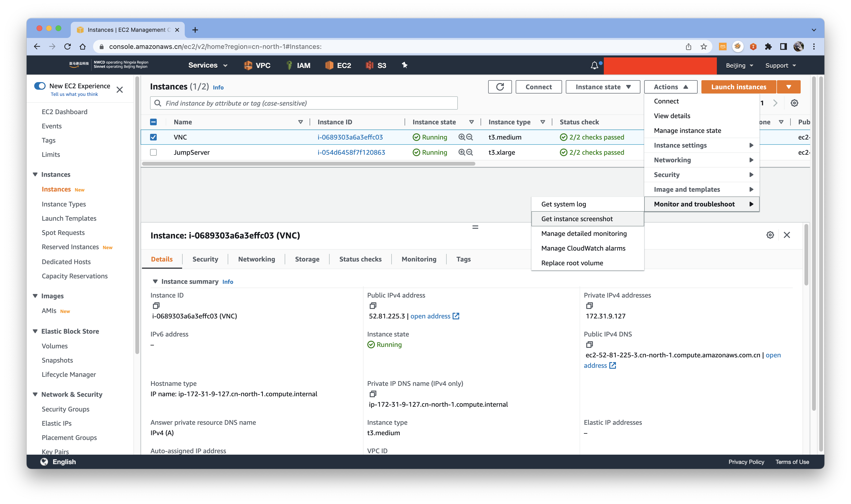The height and width of the screenshot is (504, 851).
Task: Click the browser reload button
Action: tap(67, 47)
